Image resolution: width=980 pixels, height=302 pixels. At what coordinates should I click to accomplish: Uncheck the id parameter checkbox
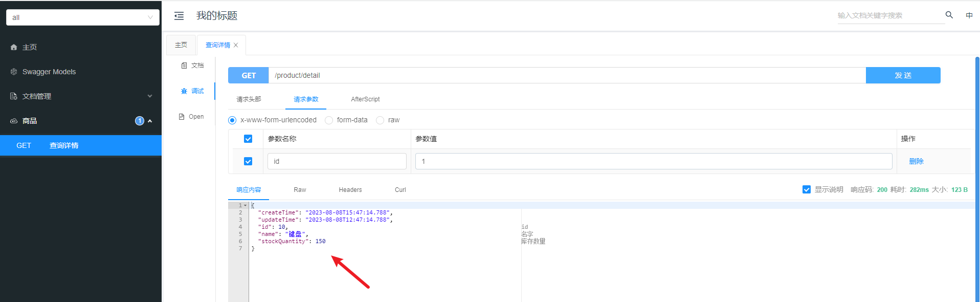pos(248,161)
